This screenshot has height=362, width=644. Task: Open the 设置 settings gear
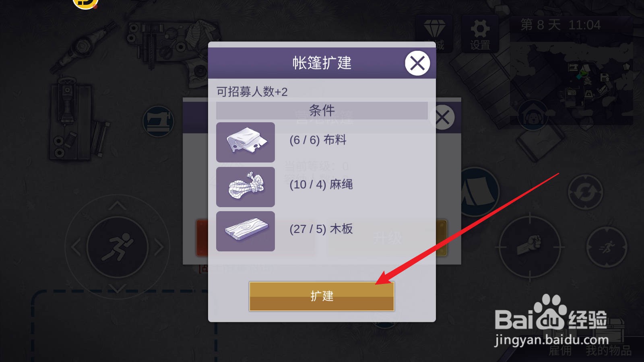click(x=480, y=35)
